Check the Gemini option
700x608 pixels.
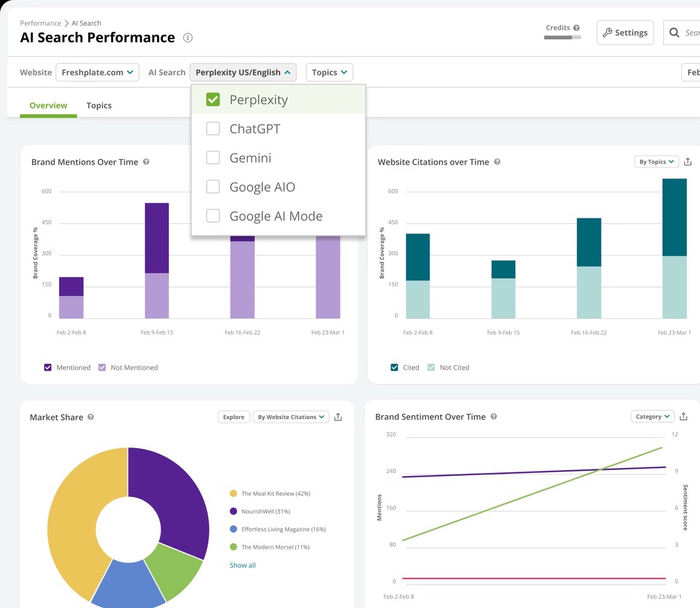pos(212,157)
